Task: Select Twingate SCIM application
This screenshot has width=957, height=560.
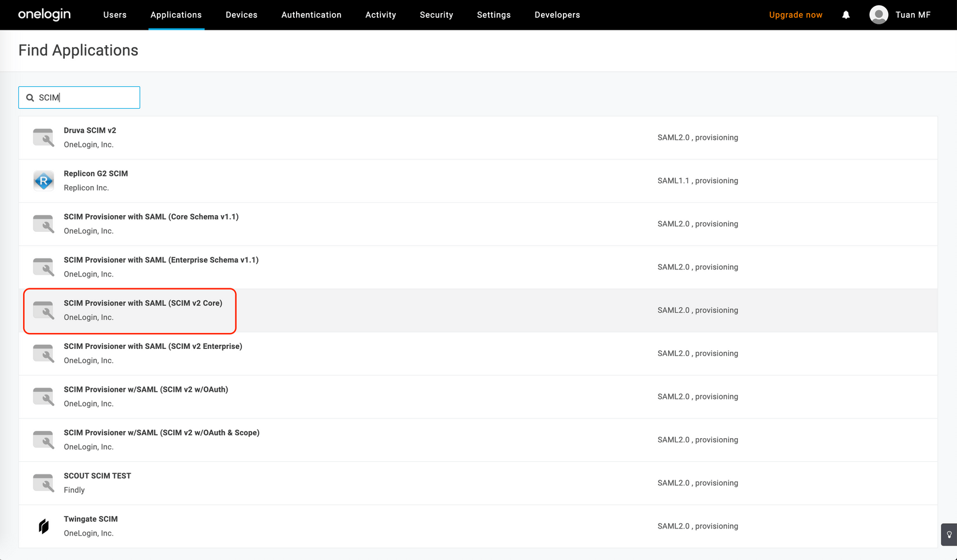Action: [478, 526]
